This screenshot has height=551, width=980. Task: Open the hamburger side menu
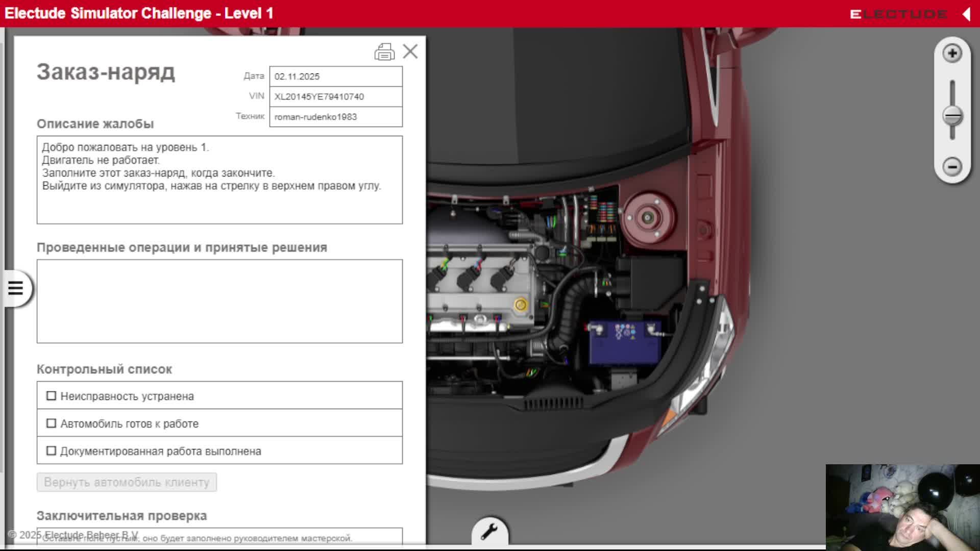(16, 288)
